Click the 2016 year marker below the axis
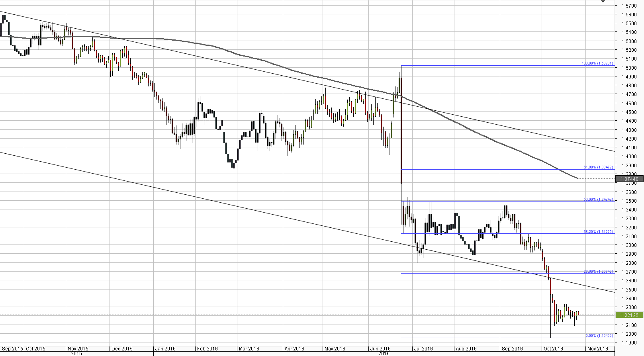Image resolution: width=644 pixels, height=356 pixels. 384,354
